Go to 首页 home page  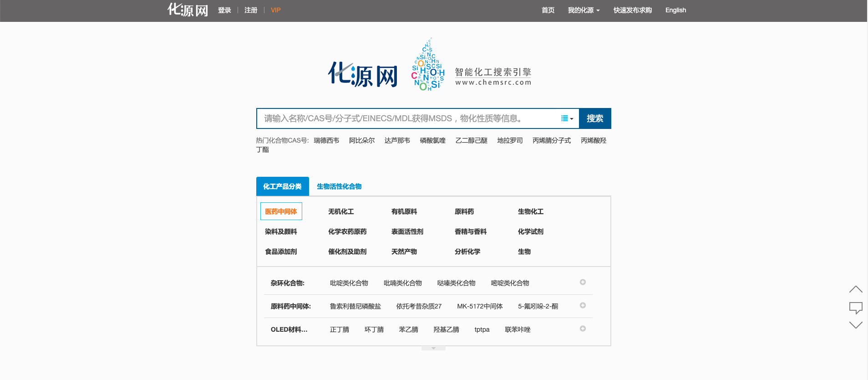[x=548, y=10]
